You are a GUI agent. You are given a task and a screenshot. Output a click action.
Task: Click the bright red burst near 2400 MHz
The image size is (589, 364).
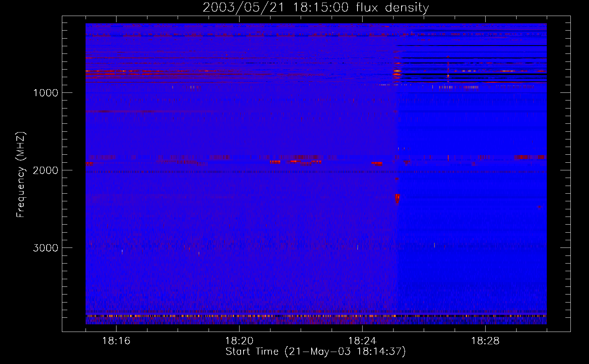point(397,199)
